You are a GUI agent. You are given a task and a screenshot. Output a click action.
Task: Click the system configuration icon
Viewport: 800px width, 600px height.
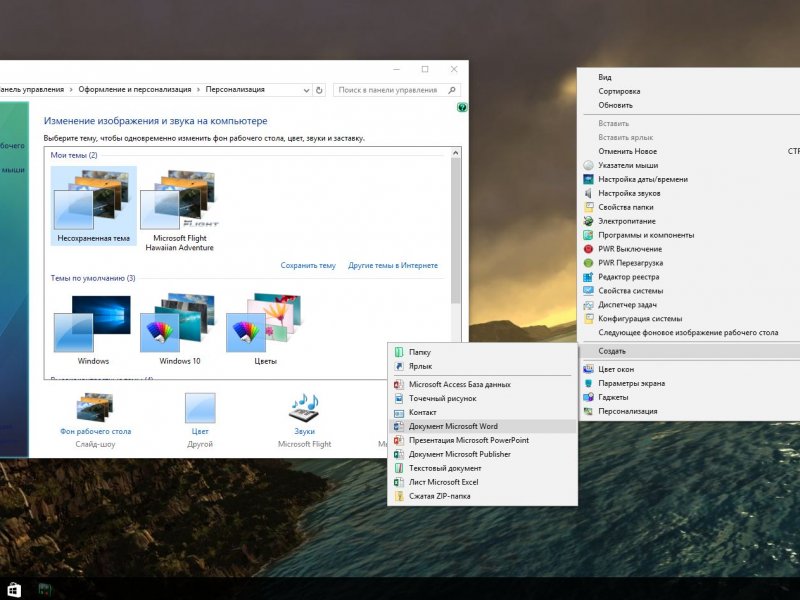(x=588, y=318)
